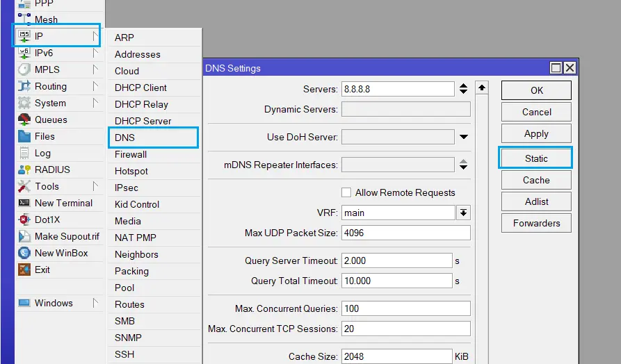The width and height of the screenshot is (621, 364).
Task: Open the VRF dropdown list
Action: [463, 213]
